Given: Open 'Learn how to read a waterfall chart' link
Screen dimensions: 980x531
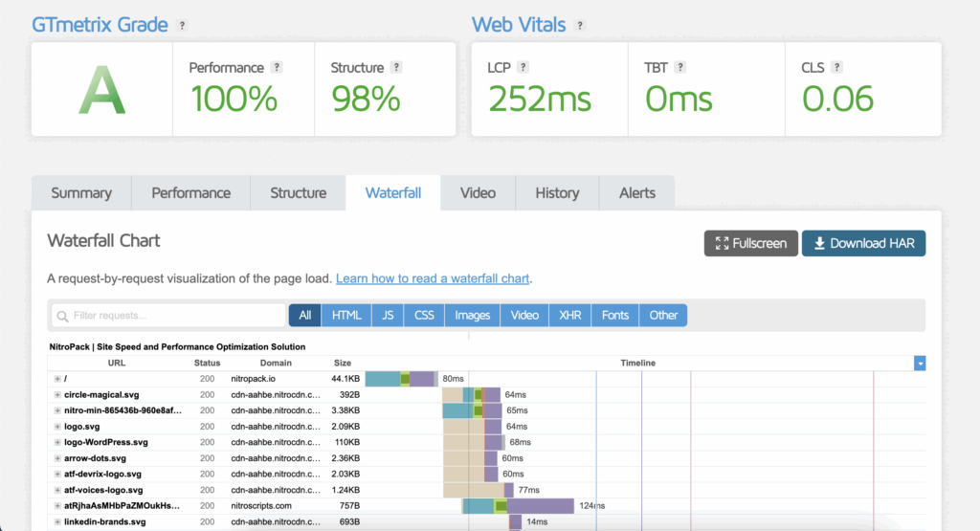Looking at the screenshot, I should pos(433,278).
